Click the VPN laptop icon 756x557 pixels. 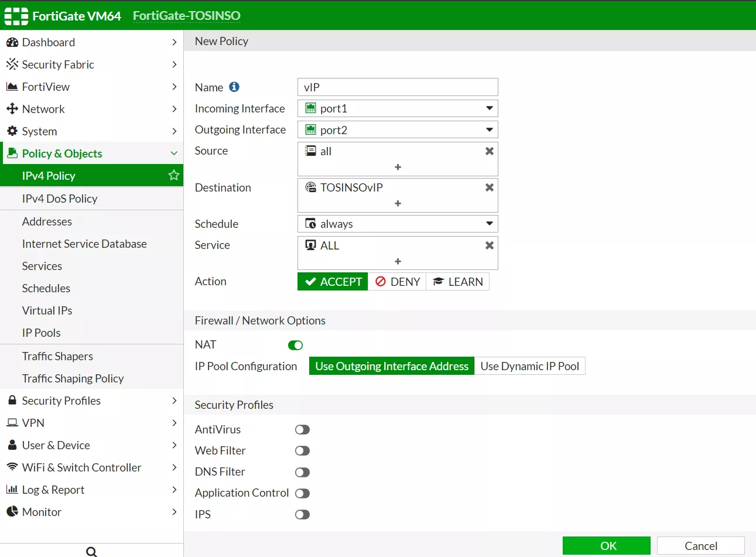tap(12, 423)
